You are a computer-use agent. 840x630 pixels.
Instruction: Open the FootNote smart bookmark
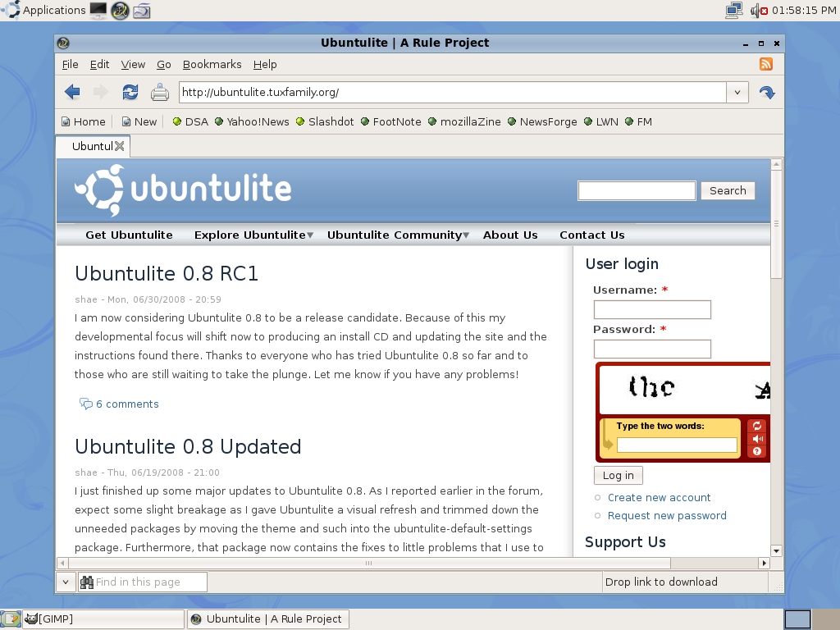coord(391,121)
